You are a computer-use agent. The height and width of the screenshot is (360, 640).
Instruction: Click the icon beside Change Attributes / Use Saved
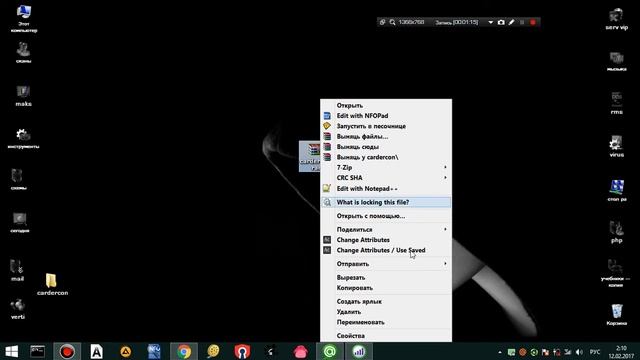[x=327, y=250]
